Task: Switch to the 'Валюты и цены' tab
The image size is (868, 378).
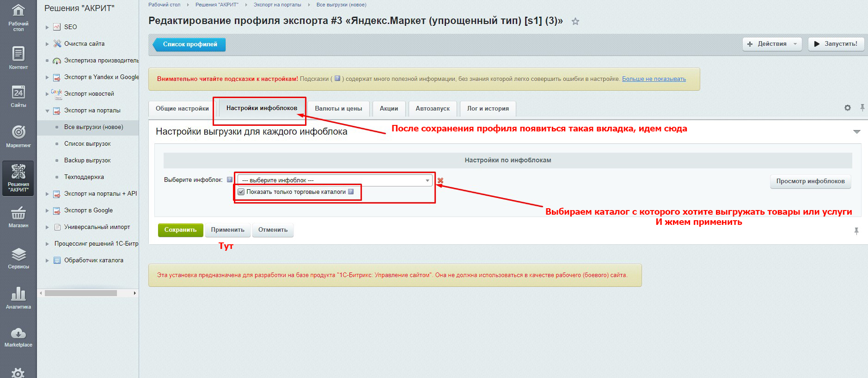Action: (338, 109)
